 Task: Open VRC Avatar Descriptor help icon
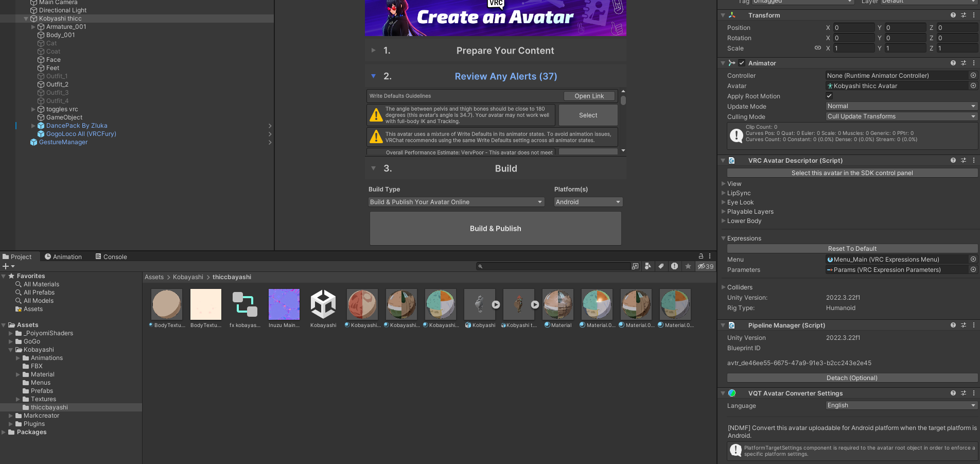[953, 160]
